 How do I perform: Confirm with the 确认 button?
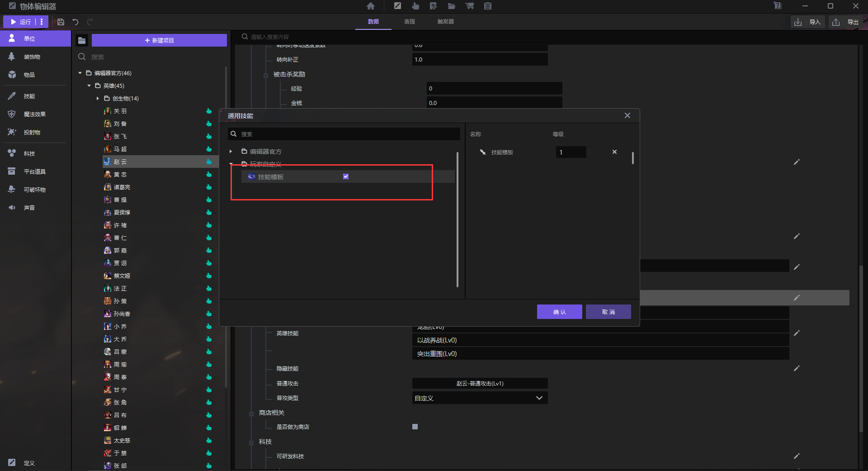click(559, 312)
